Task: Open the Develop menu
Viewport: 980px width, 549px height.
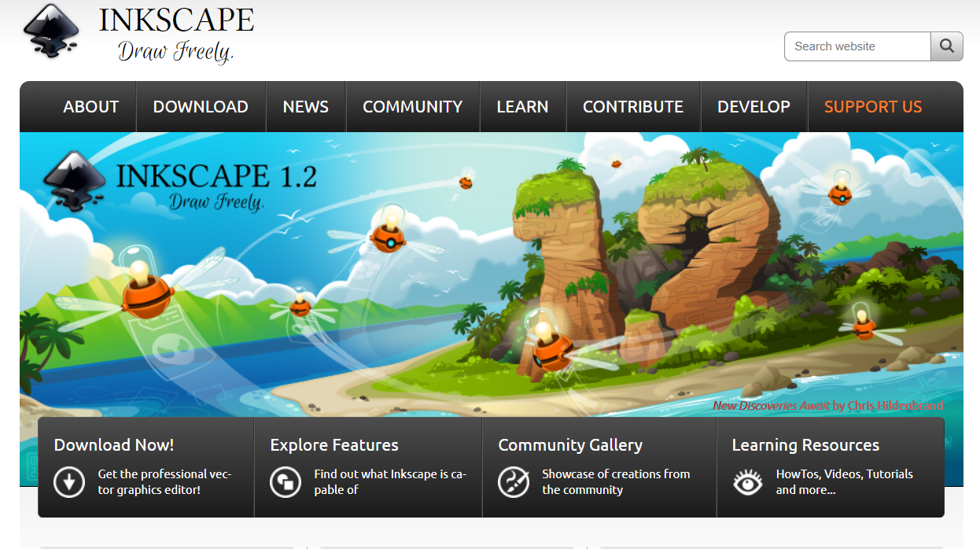Action: (x=754, y=107)
